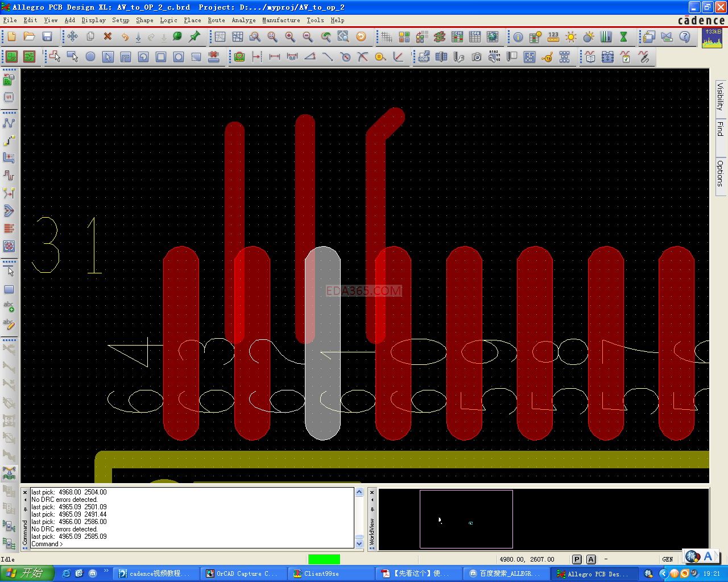Click the camera snapshot icon
The width and height of the screenshot is (728, 582).
pos(477,57)
